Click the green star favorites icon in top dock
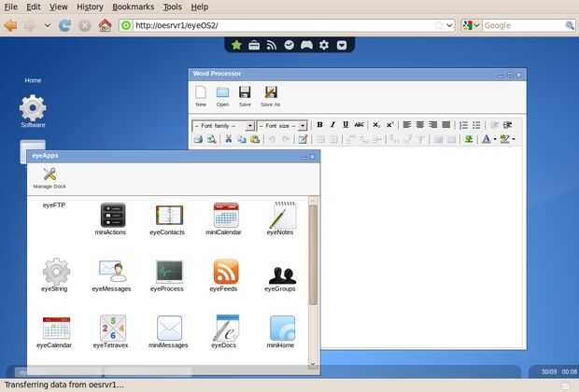This screenshot has width=579, height=392. point(236,45)
